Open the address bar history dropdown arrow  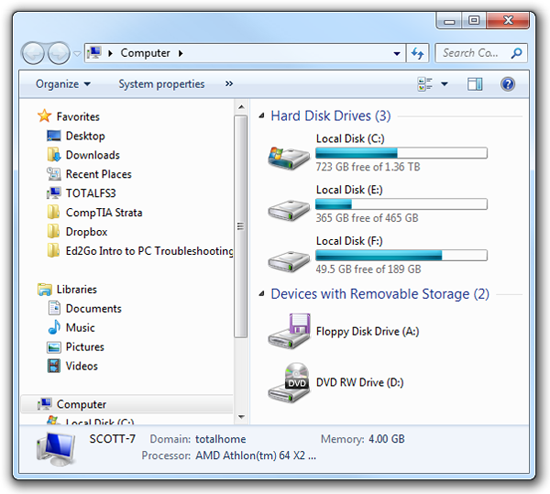coord(397,53)
